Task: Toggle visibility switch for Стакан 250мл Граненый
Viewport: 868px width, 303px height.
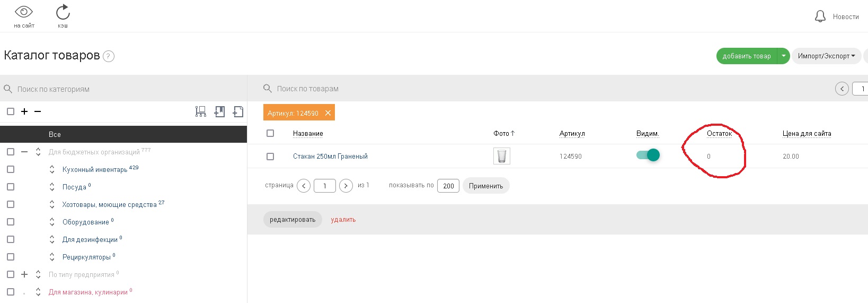Action: point(648,155)
